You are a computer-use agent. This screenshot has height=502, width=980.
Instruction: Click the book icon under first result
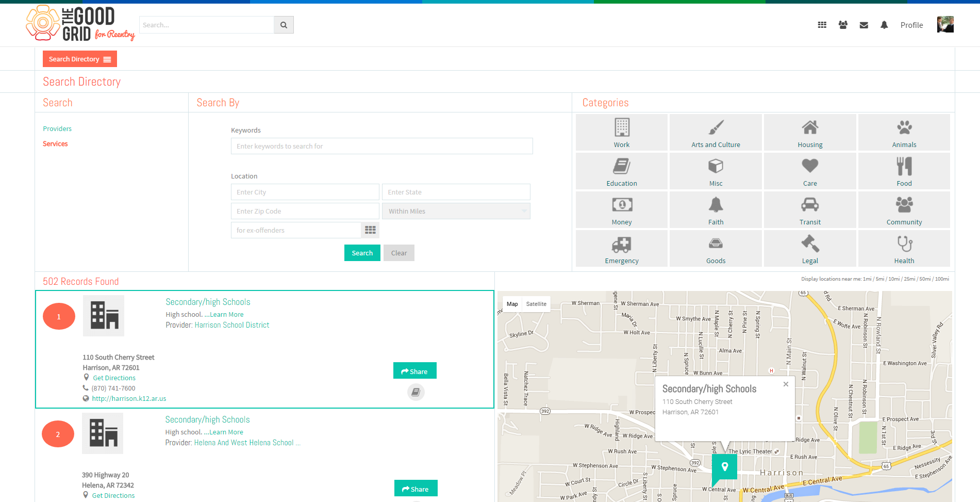pos(416,392)
